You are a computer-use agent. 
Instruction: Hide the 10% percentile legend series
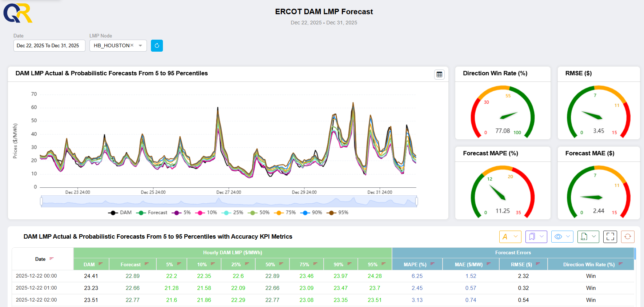pyautogui.click(x=206, y=212)
